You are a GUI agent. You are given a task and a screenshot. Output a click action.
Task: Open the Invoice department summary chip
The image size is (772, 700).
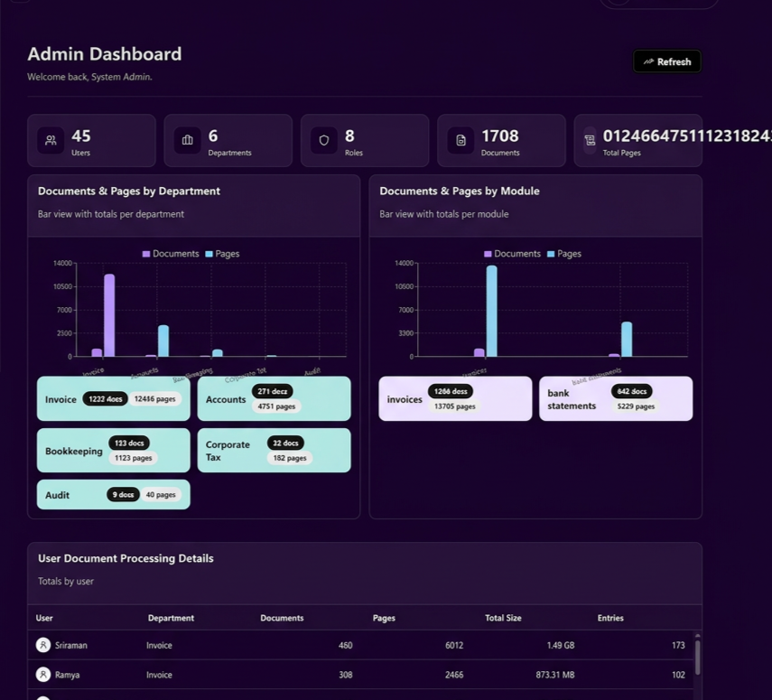113,398
